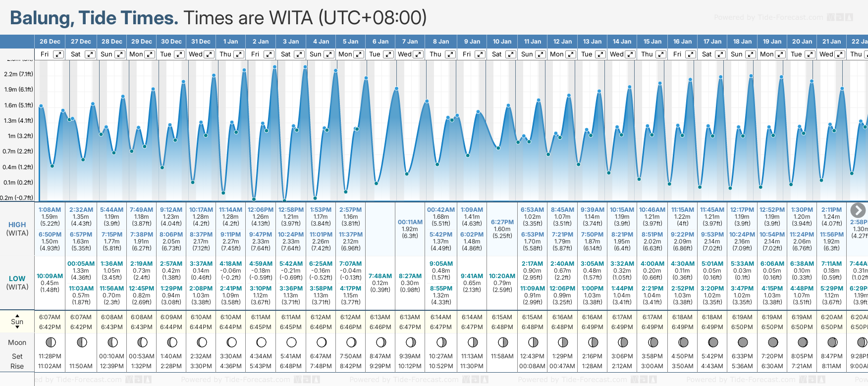Open enlarged view for Sun 18 Jan
Viewport: 868px width, 386px height.
(x=750, y=54)
